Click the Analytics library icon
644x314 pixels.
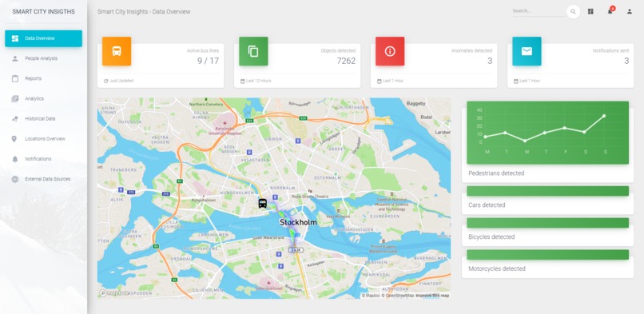[15, 99]
